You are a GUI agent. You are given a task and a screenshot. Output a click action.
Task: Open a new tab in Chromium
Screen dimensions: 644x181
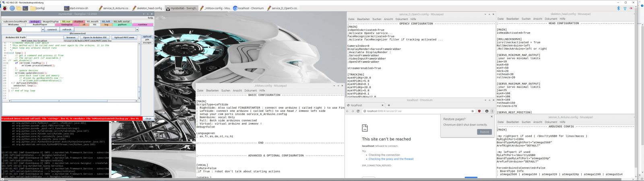tap(388, 105)
